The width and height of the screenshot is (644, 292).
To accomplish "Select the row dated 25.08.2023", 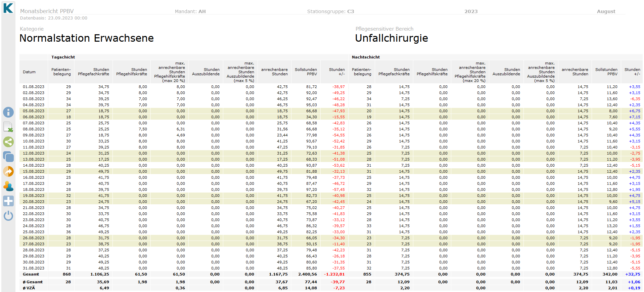I will [331, 232].
